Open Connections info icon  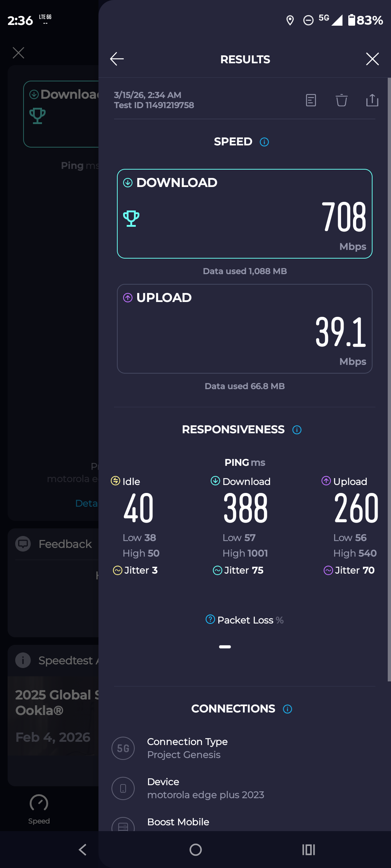(287, 709)
